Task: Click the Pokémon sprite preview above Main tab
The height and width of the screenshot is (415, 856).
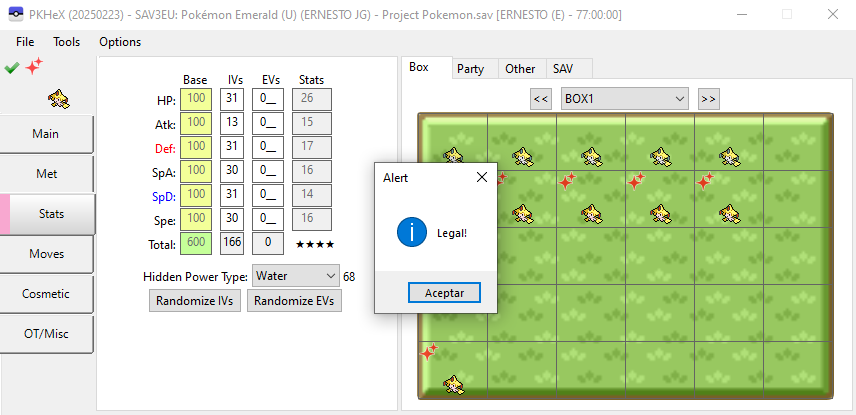Action: 58,98
